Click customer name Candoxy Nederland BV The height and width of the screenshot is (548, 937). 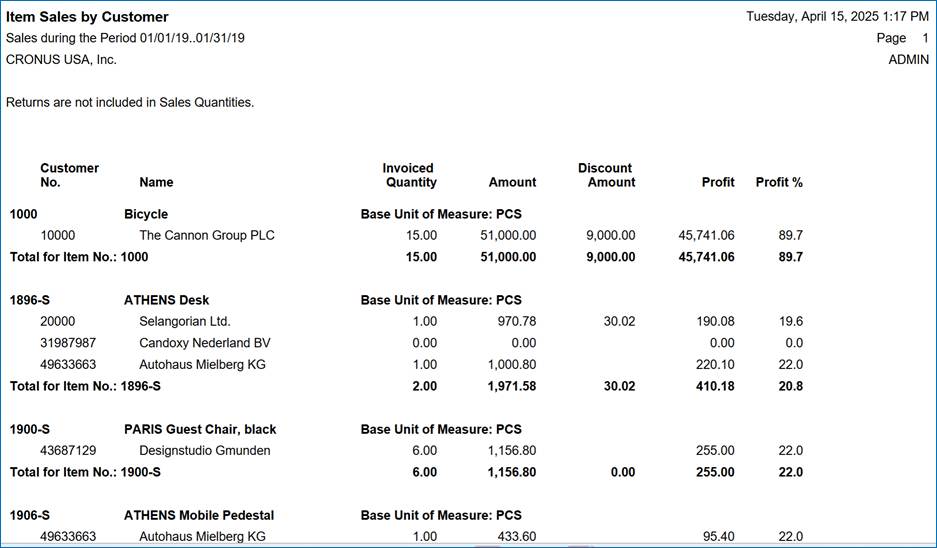(x=204, y=343)
